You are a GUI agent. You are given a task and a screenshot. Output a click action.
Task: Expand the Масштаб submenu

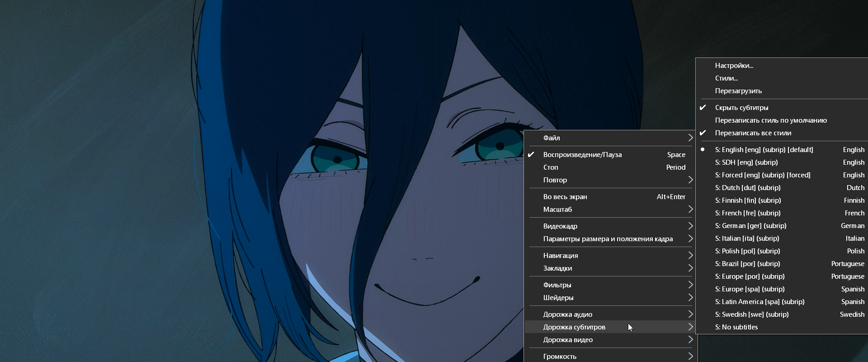pos(610,210)
